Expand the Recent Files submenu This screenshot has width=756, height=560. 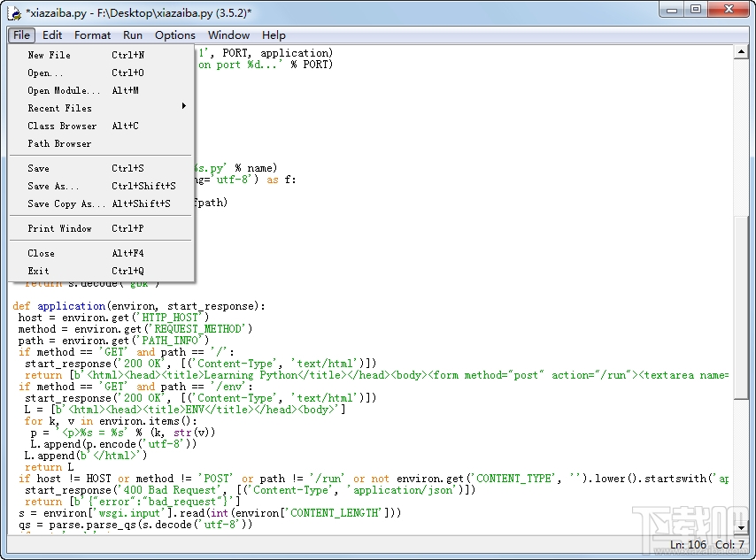[101, 108]
